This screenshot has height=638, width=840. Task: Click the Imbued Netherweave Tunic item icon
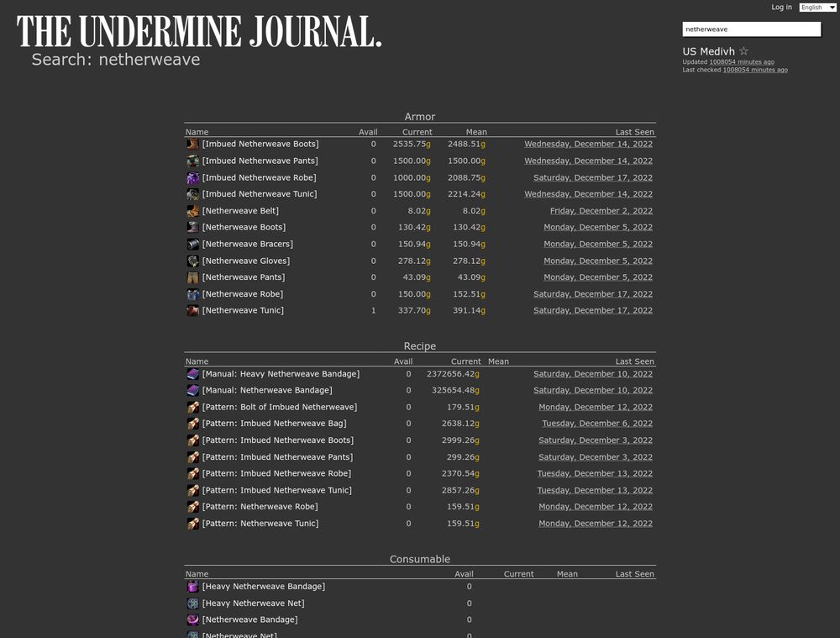pyautogui.click(x=192, y=194)
